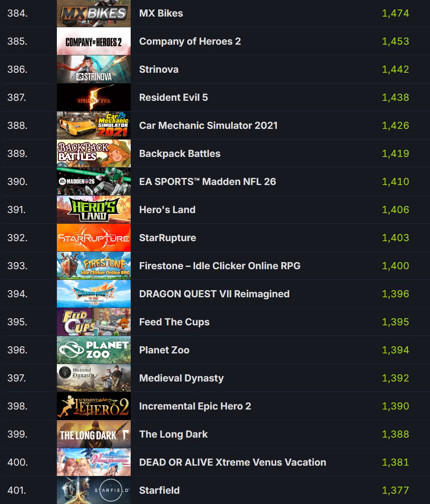Click rank number 390.
Viewport: 430px width, 504px height.
tap(17, 182)
